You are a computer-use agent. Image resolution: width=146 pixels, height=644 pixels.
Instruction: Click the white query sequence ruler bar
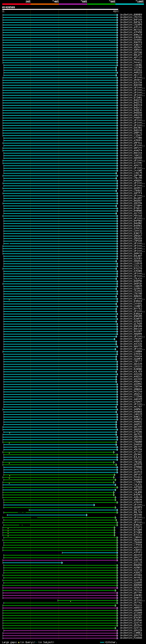(x=60, y=9)
